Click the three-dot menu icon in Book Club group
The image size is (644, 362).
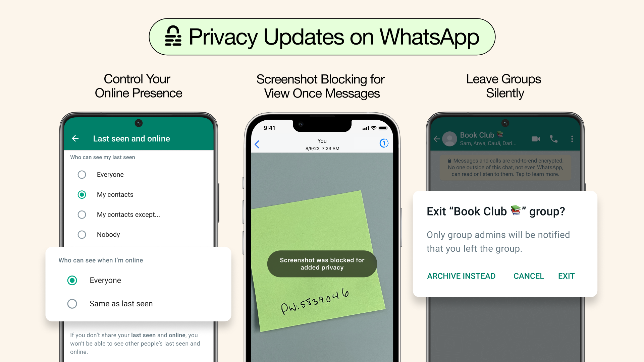point(572,139)
